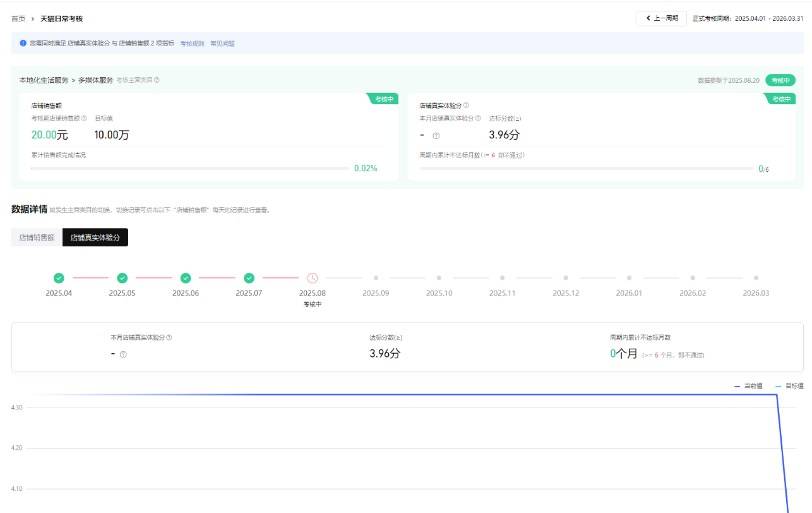Select the 2025.04 completed checkmark
Image resolution: width=812 pixels, height=513 pixels.
tap(59, 278)
